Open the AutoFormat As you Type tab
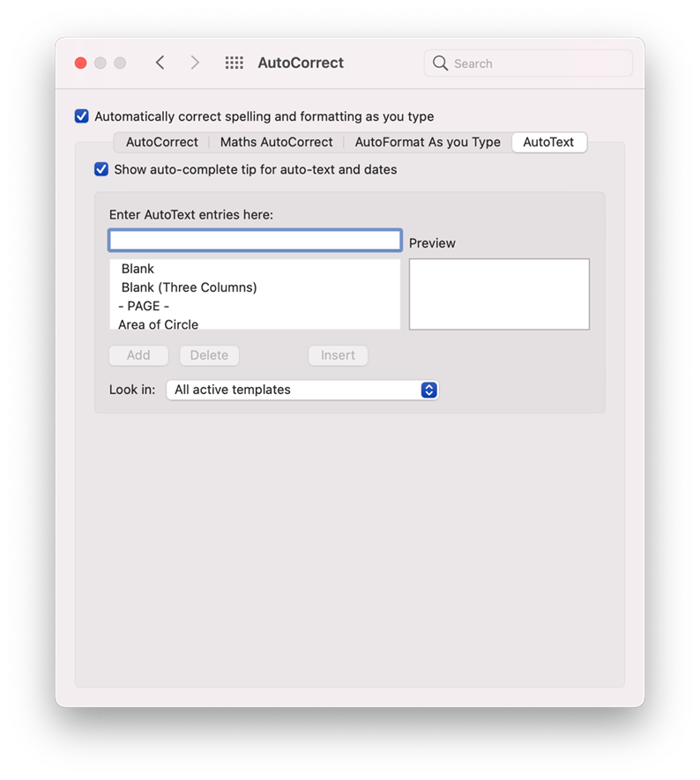Screen dimensions: 700x780 pos(428,142)
